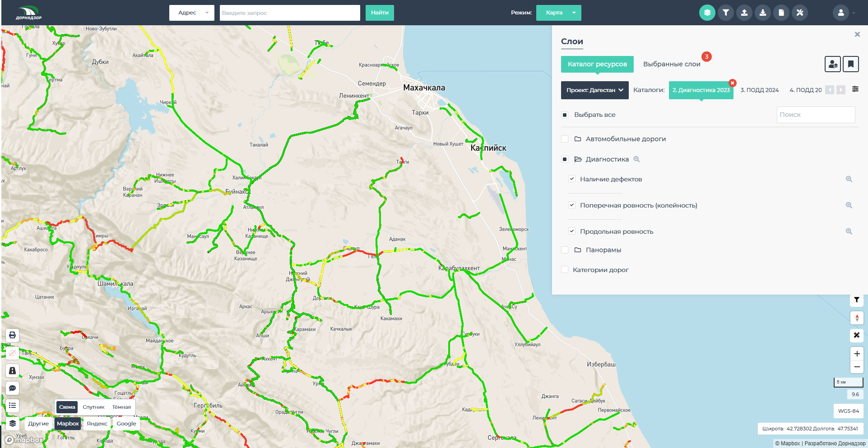Focus the Введите запрос search field
This screenshot has height=448, width=868.
coord(290,13)
